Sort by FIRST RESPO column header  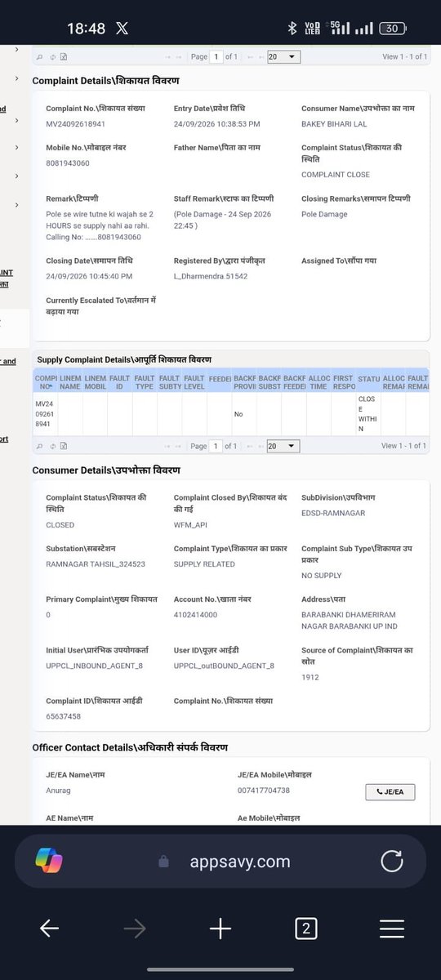(x=344, y=382)
